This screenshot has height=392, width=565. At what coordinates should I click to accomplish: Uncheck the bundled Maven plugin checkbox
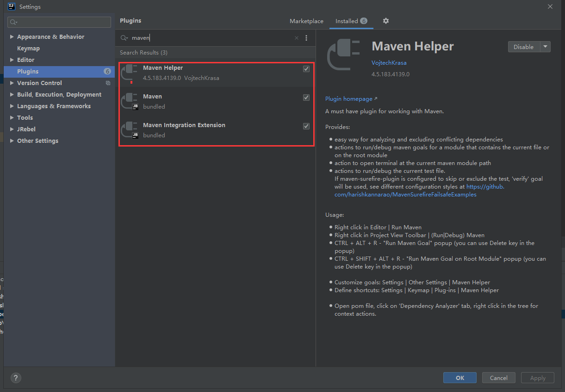tap(306, 98)
